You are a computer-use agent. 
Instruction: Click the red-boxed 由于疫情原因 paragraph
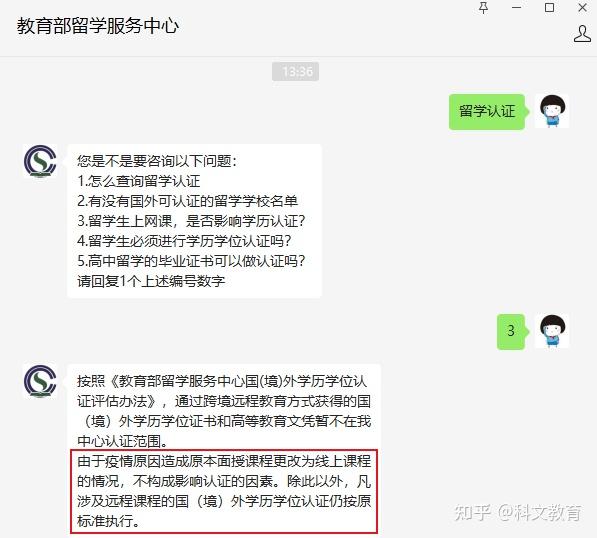(x=224, y=491)
